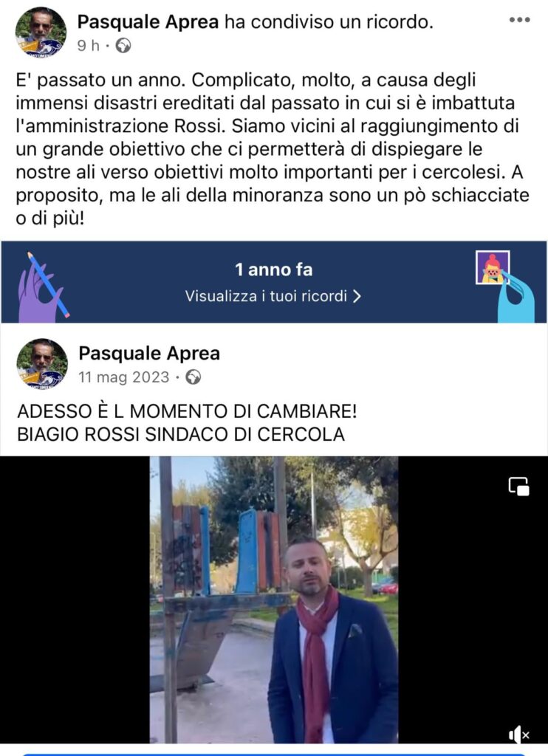Open Pasquale Aprea name on the original post
The height and width of the screenshot is (756, 548).
(149, 354)
